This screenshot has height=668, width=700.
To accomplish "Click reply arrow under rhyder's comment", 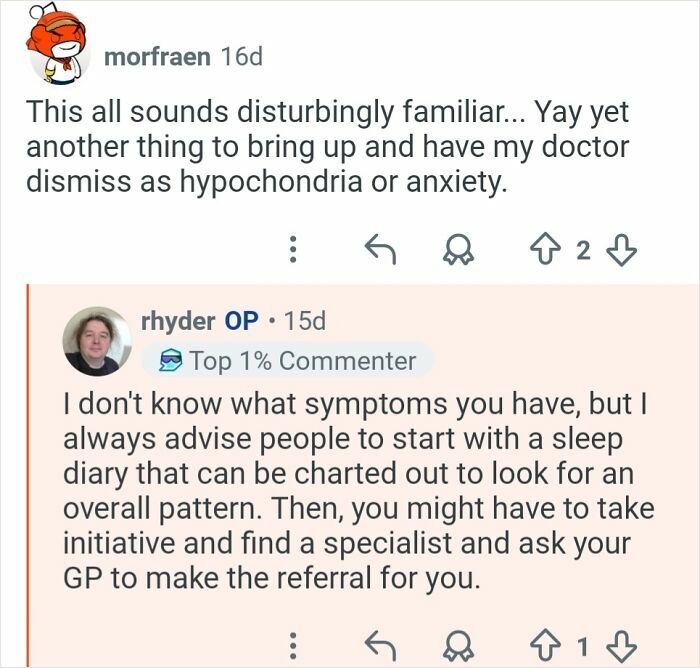I will [379, 641].
